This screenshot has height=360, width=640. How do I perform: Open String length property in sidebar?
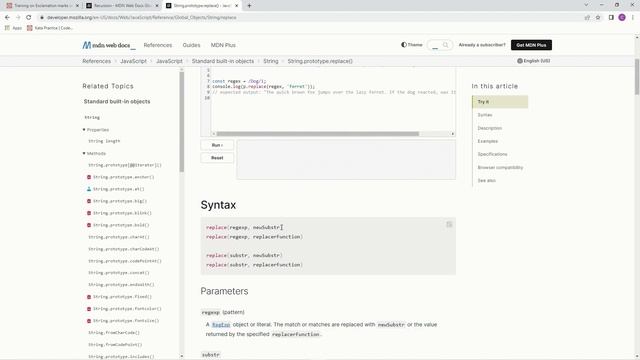click(104, 141)
